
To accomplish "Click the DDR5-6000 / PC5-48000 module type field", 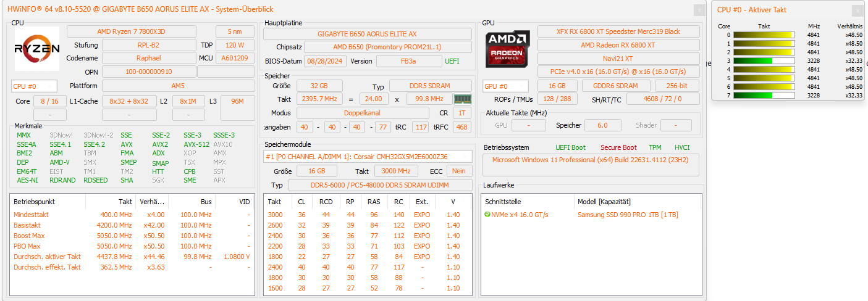I will (379, 185).
